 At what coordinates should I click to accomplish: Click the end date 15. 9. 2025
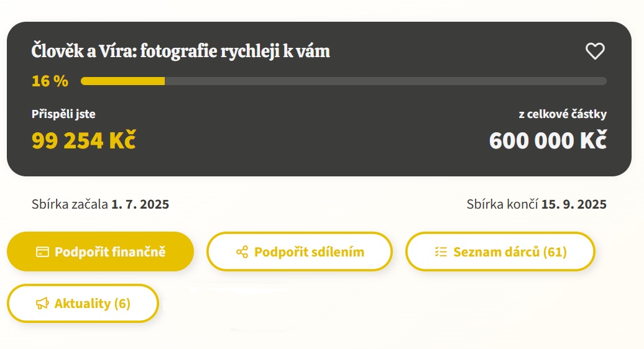(574, 204)
